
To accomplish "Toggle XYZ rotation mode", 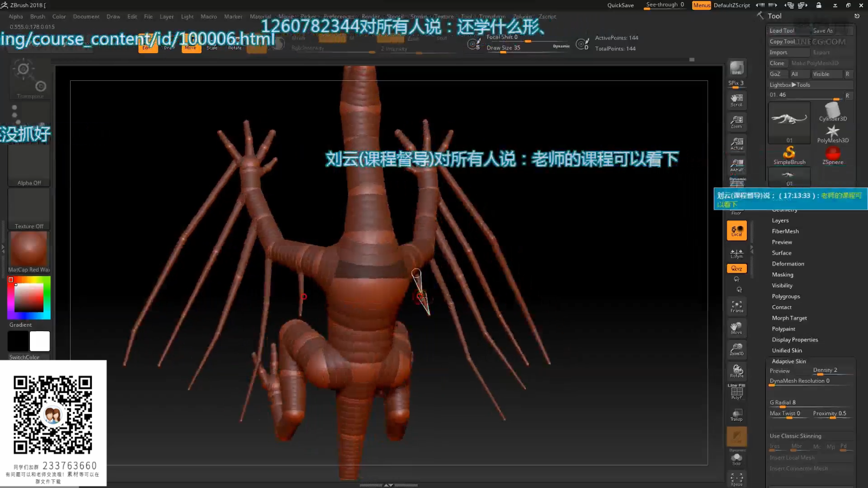I will (737, 269).
